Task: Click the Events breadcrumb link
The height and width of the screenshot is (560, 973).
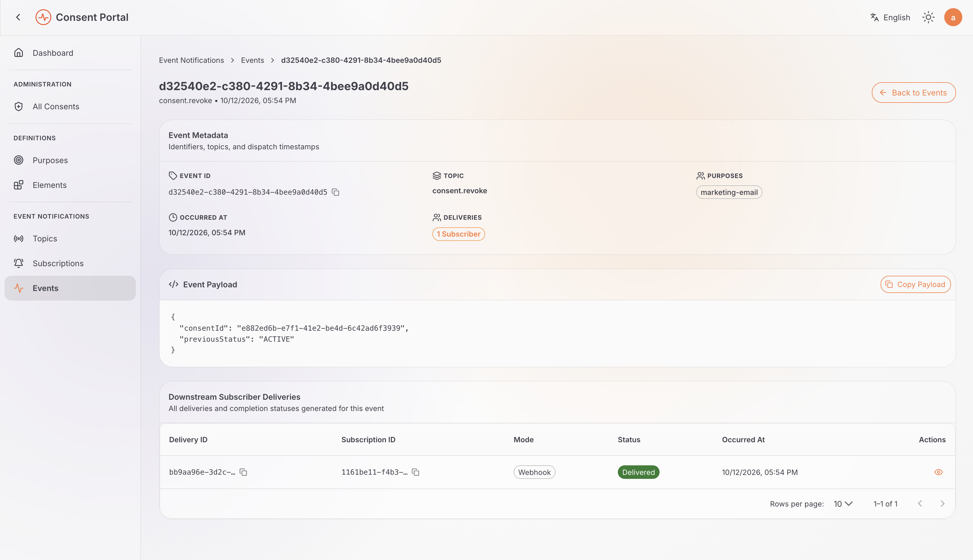Action: click(252, 60)
